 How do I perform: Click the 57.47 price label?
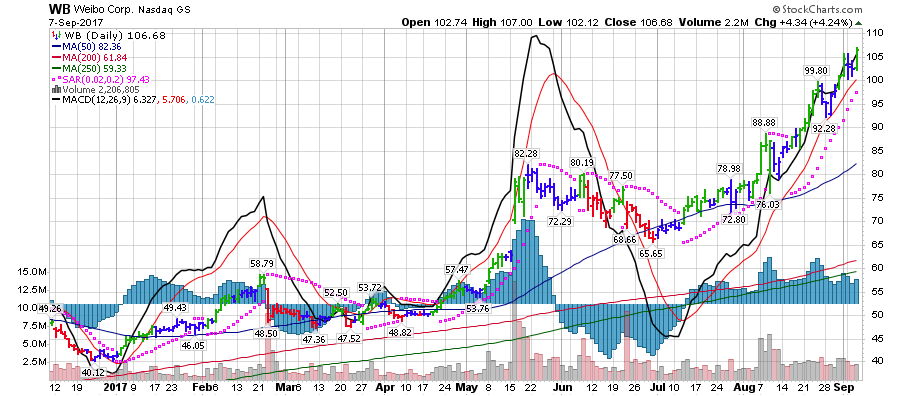point(457,269)
